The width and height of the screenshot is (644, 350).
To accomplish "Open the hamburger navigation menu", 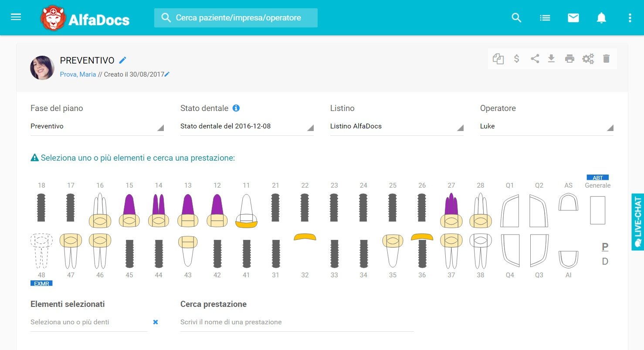I will [16, 17].
